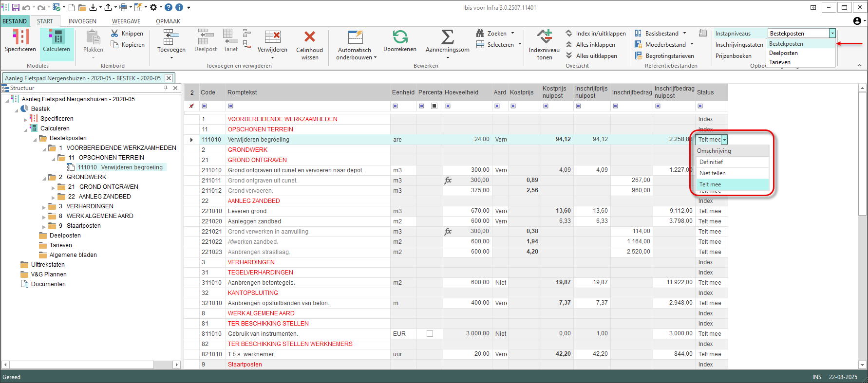The image size is (868, 383).
Task: Click the Specificeren module icon
Action: (20, 37)
